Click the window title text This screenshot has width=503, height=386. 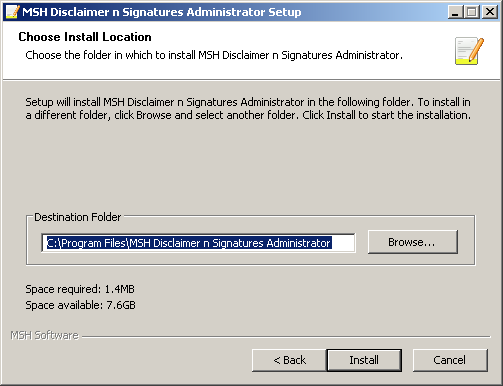click(x=162, y=12)
